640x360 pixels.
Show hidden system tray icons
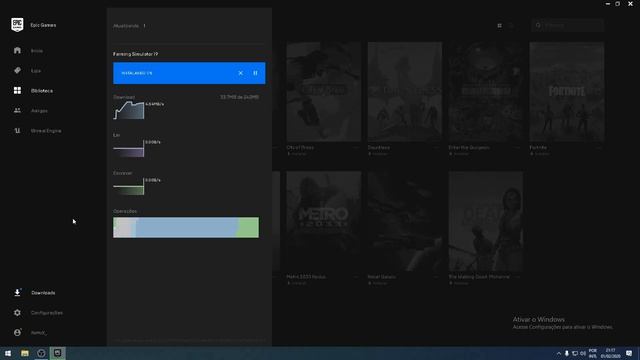coord(558,353)
